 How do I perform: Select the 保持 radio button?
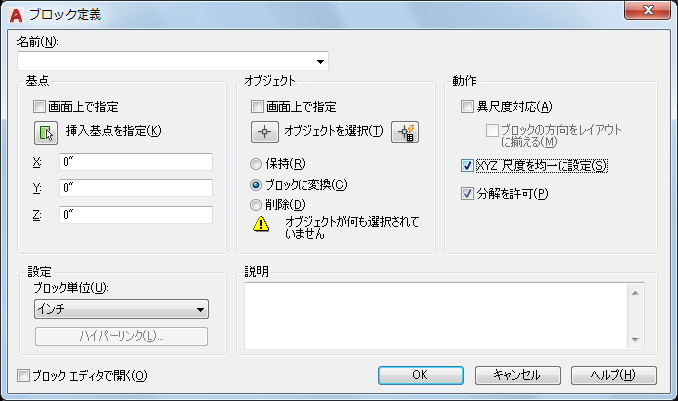tap(257, 164)
